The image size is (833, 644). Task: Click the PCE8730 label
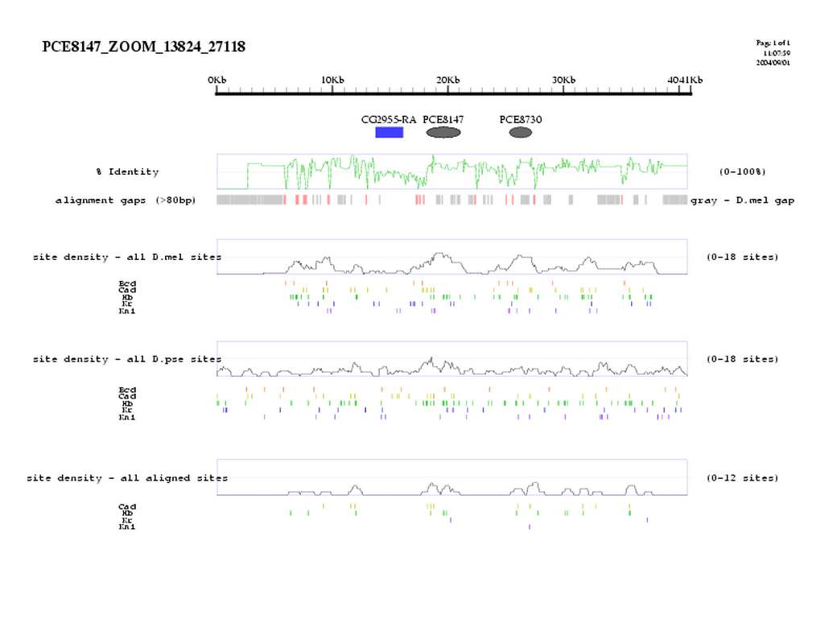pos(521,120)
